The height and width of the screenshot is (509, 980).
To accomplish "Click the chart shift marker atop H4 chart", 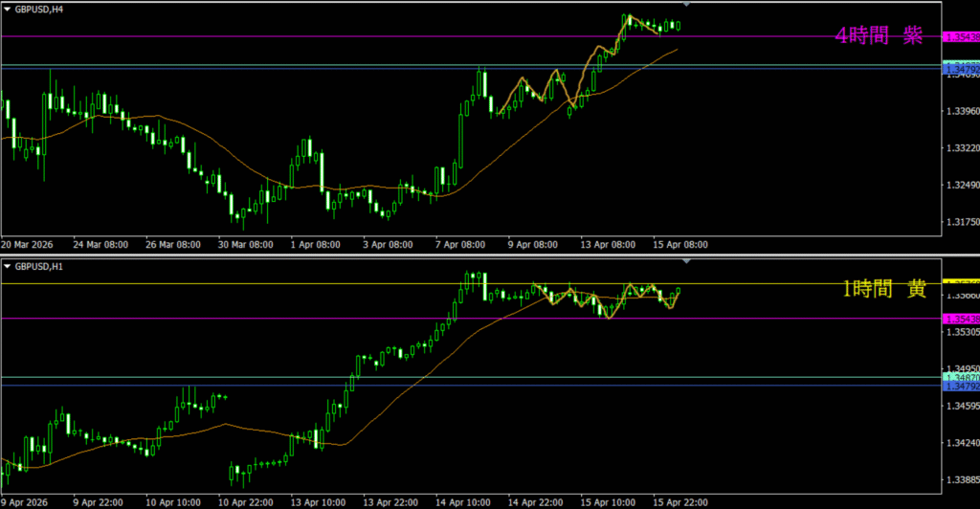I will click(x=685, y=6).
